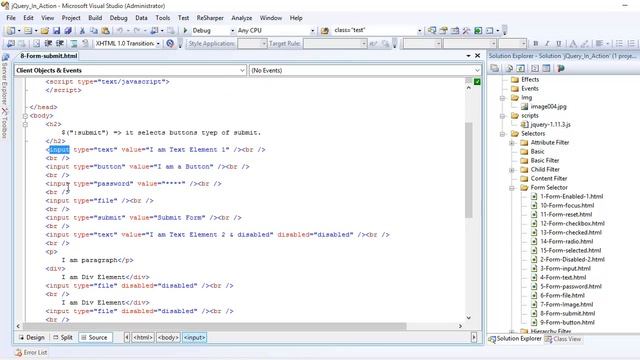The height and width of the screenshot is (360, 640).
Task: Switch to Split view
Action: pos(63,338)
